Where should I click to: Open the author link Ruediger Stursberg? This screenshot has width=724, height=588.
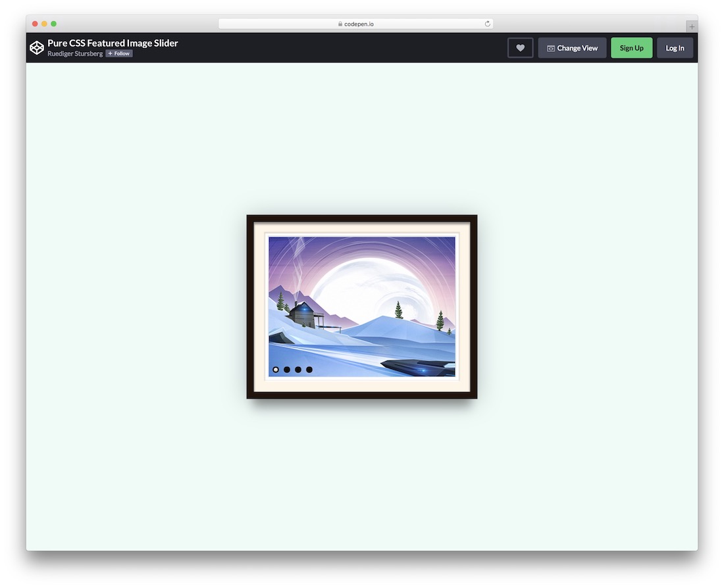coord(75,53)
